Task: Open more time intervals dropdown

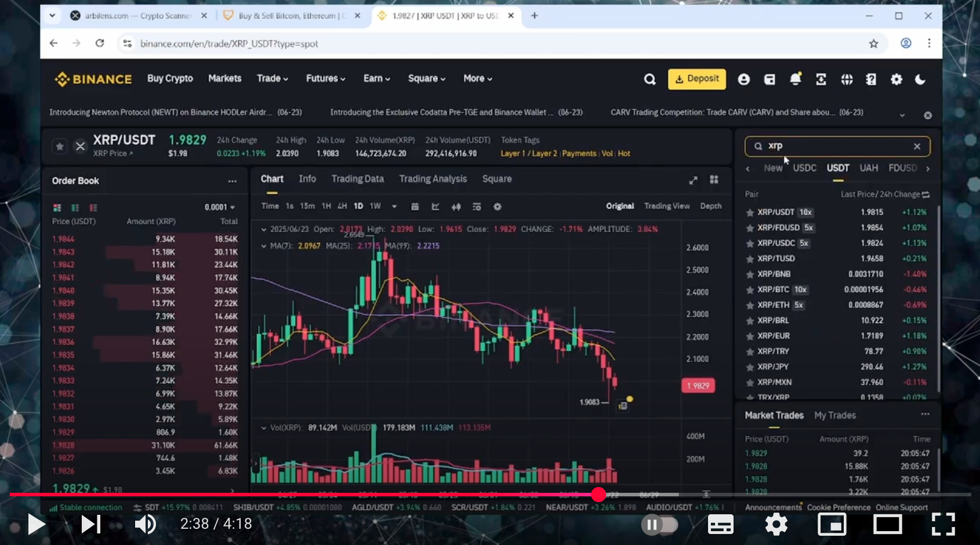Action: point(394,206)
